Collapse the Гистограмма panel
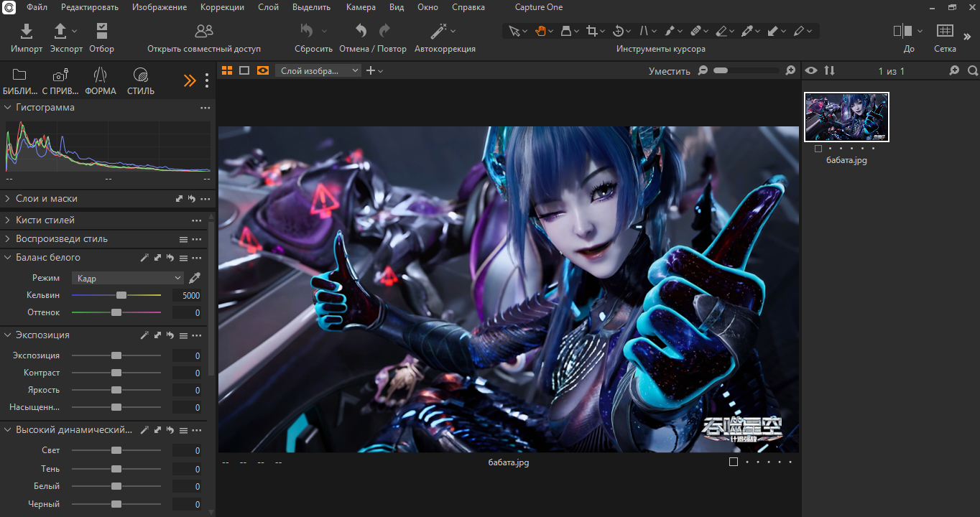Viewport: 980px width, 517px height. (x=7, y=108)
